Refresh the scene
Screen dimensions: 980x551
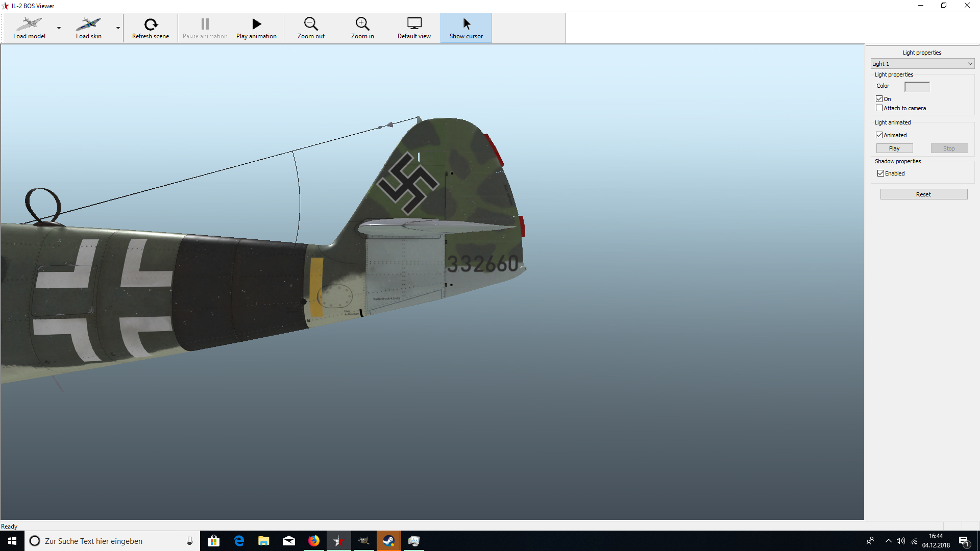pyautogui.click(x=151, y=28)
